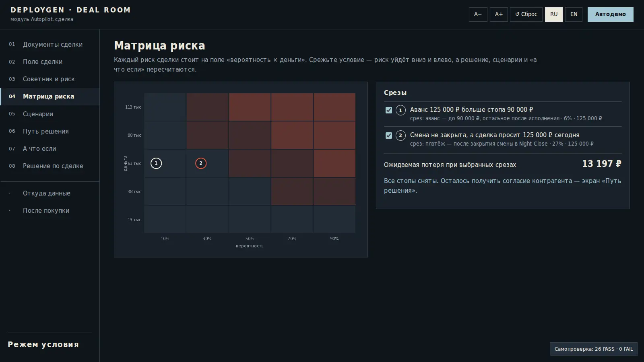644x362 pixels.
Task: Uncheck the Смена не закрыта срез checkbox
Action: coord(389,136)
